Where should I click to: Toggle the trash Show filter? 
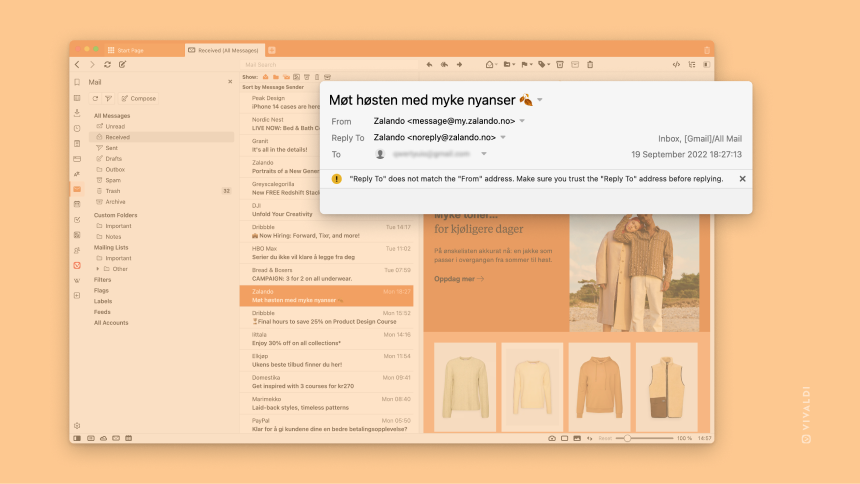click(317, 77)
